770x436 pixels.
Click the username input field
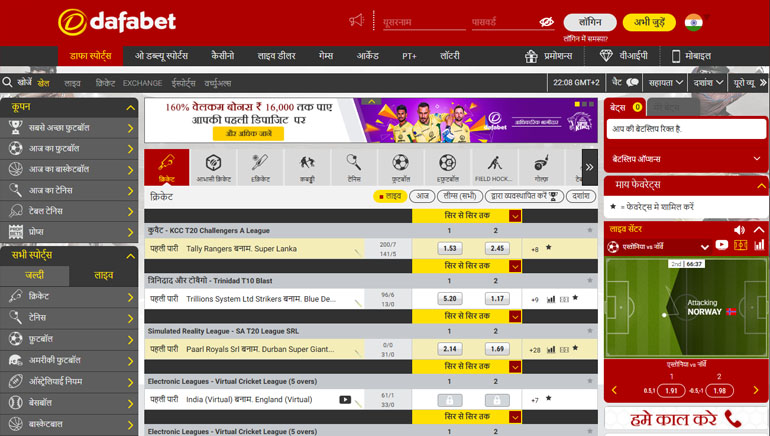click(x=418, y=22)
